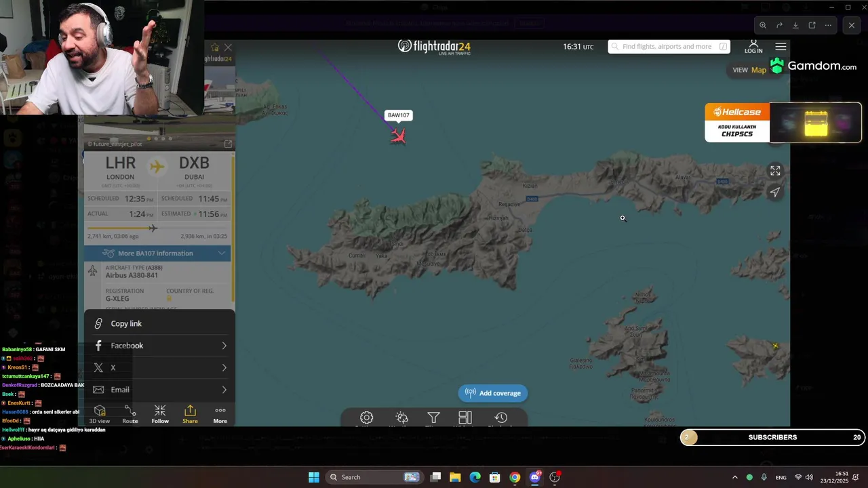Follow flight BA107 on the map
Viewport: 868px width, 488px height.
(x=160, y=414)
